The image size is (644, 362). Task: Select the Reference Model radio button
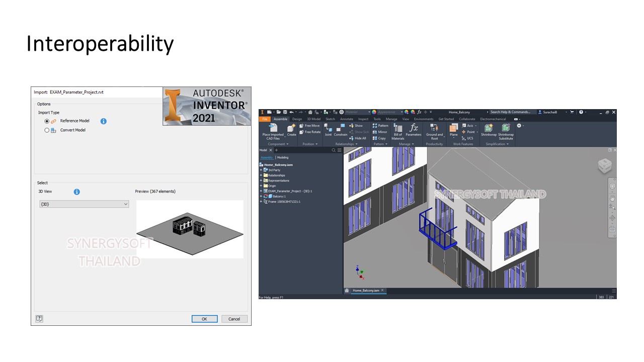pos(47,121)
